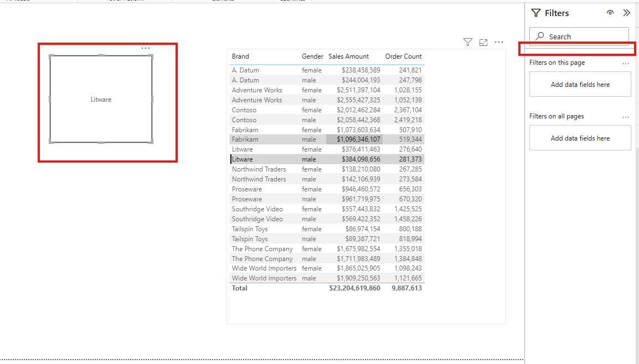Sort by the Sales Amount column header

click(348, 56)
